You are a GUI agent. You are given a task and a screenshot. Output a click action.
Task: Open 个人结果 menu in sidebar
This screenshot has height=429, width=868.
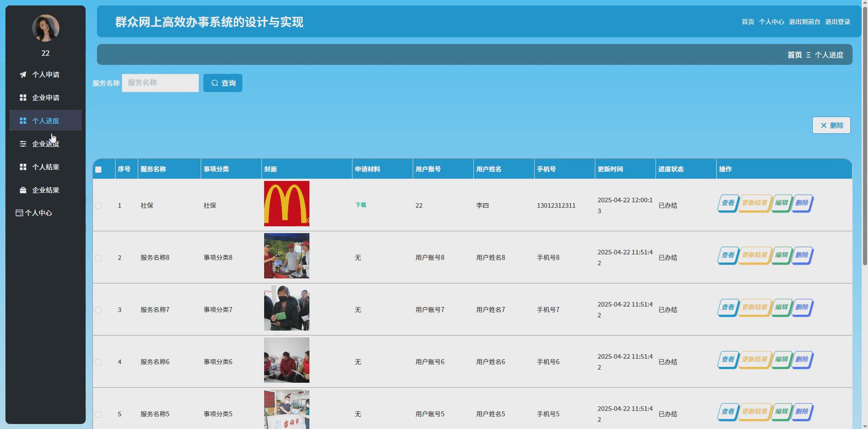pos(45,167)
